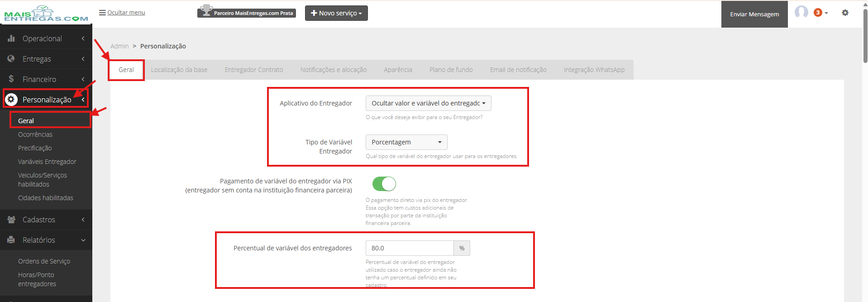
Task: Select the Geral tab
Action: [x=126, y=70]
